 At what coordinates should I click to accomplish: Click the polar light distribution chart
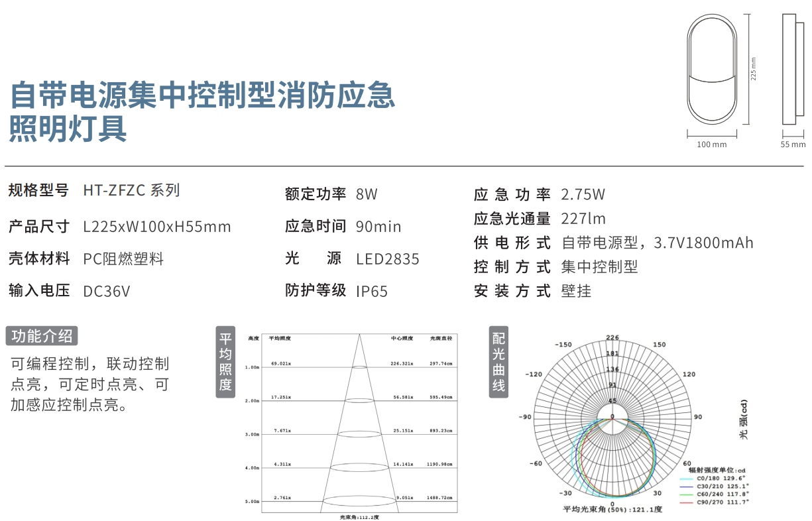612,419
